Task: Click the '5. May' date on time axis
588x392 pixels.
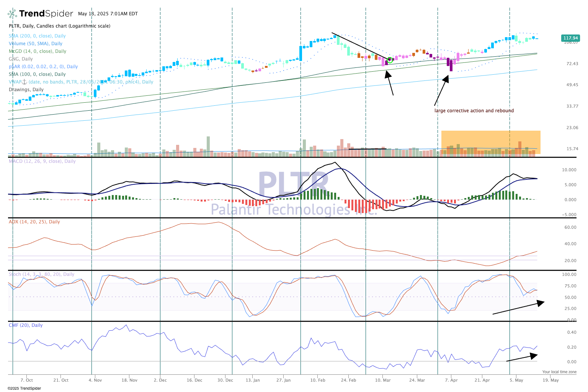Action: 516,380
